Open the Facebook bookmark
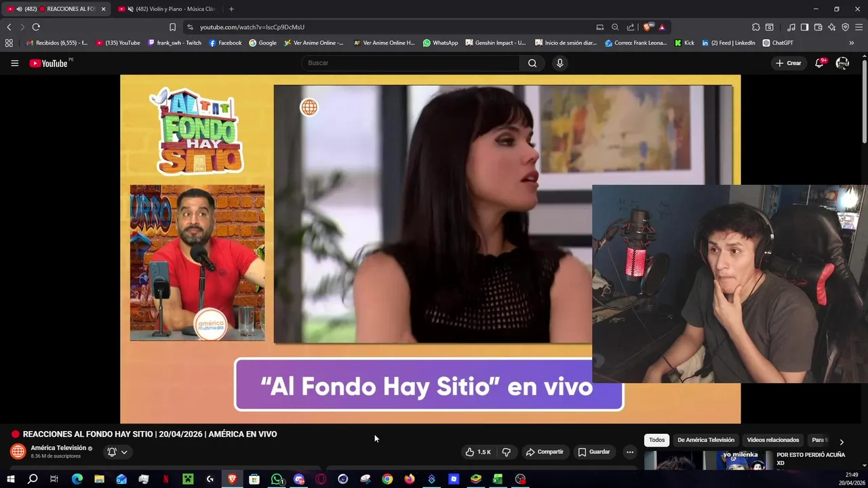The image size is (868, 488). (x=225, y=43)
